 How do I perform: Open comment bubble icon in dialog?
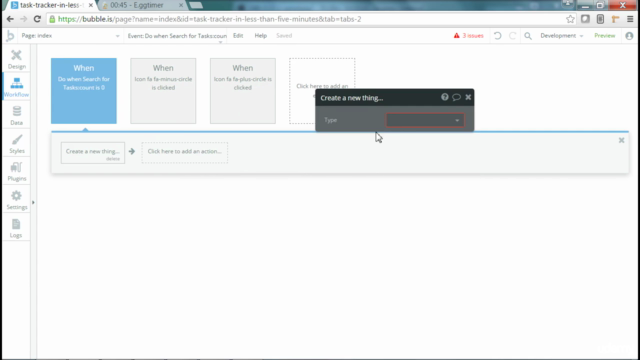(x=456, y=97)
